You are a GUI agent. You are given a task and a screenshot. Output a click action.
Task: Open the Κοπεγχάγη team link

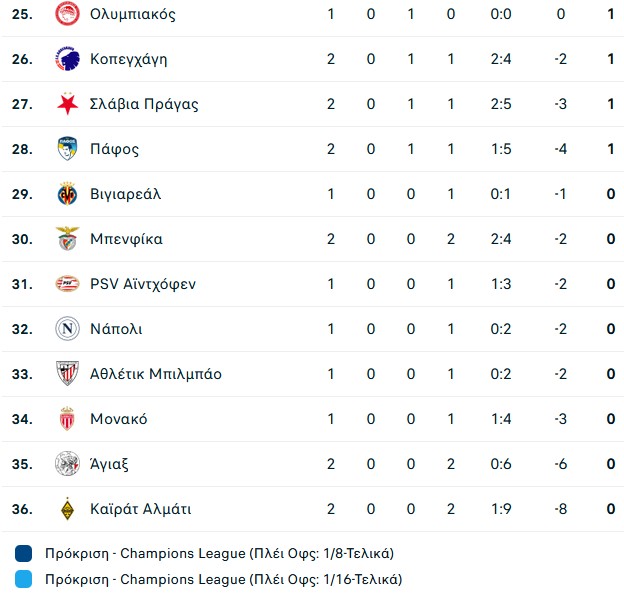[128, 59]
